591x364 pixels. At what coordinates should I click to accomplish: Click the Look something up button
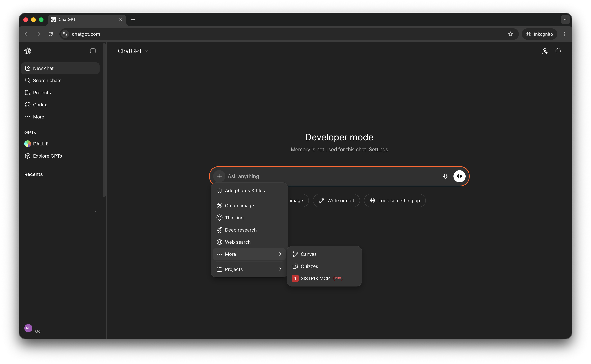395,201
